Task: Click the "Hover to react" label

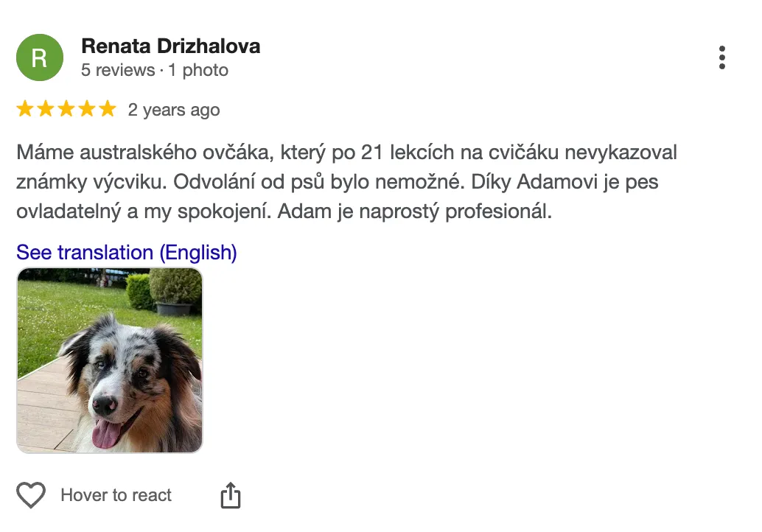Action: pyautogui.click(x=116, y=495)
